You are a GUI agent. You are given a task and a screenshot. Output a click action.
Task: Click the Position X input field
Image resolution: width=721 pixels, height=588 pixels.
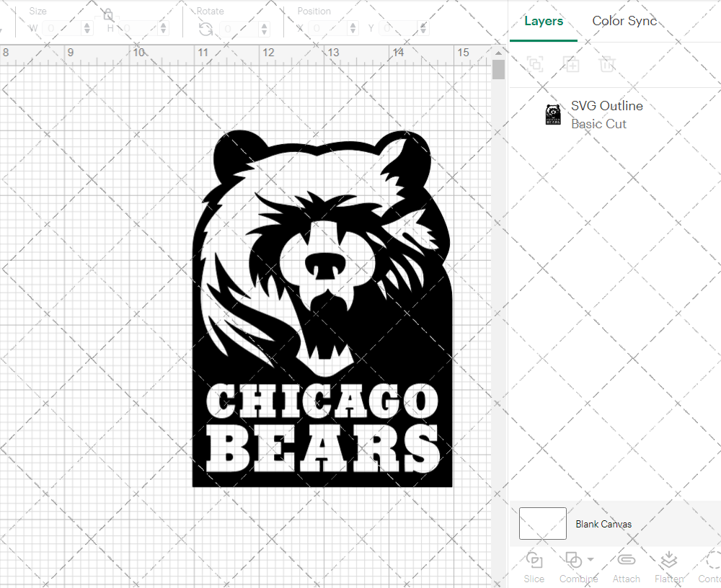pyautogui.click(x=328, y=29)
